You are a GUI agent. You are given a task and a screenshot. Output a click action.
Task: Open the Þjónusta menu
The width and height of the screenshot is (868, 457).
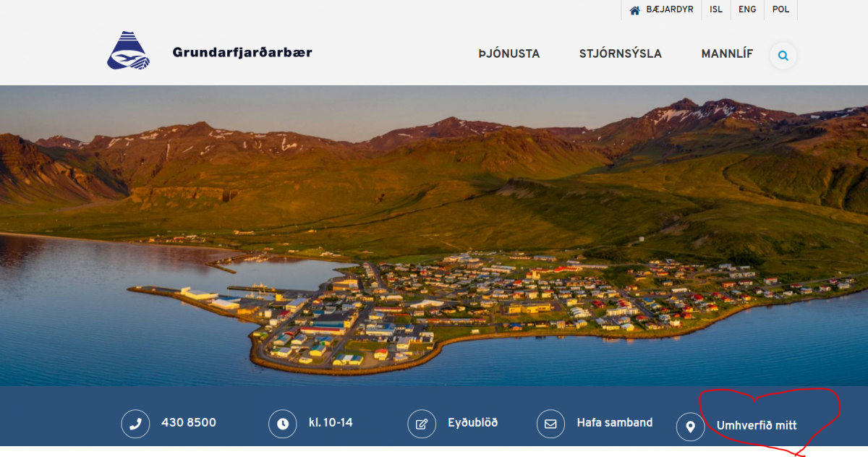click(509, 54)
